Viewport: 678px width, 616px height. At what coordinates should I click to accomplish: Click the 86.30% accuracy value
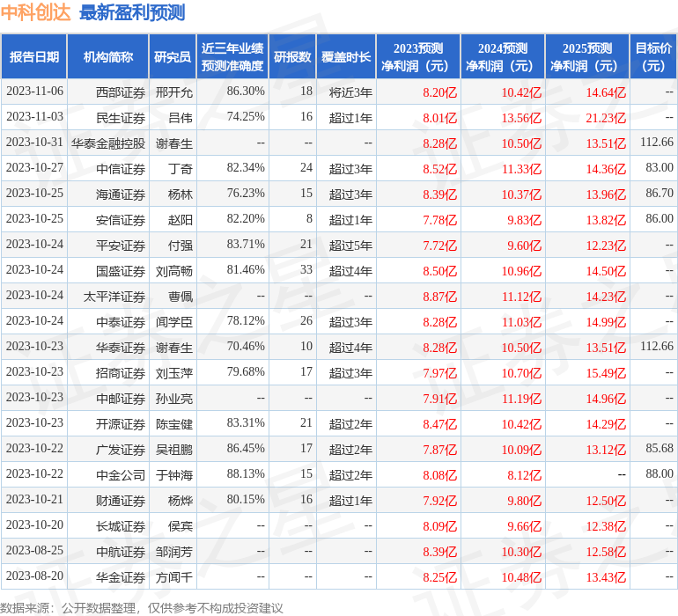246,92
